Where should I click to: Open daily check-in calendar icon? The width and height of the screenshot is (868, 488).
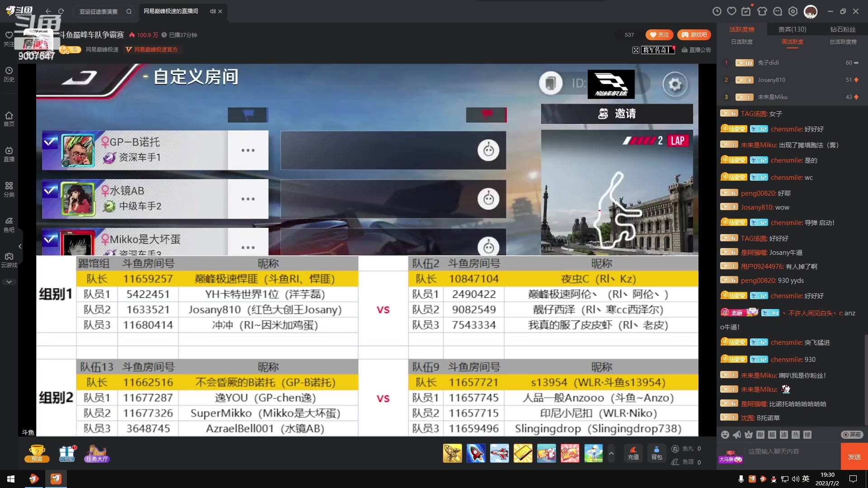[x=746, y=11]
